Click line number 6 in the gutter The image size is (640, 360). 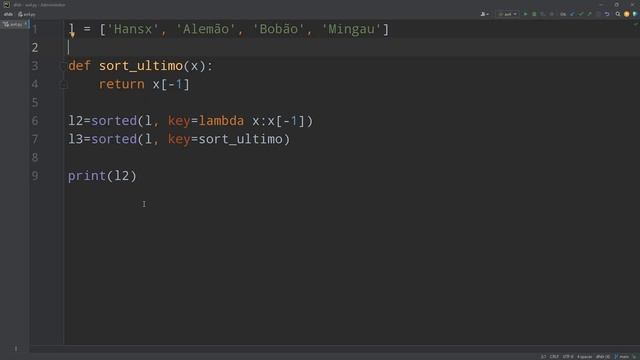[35, 121]
